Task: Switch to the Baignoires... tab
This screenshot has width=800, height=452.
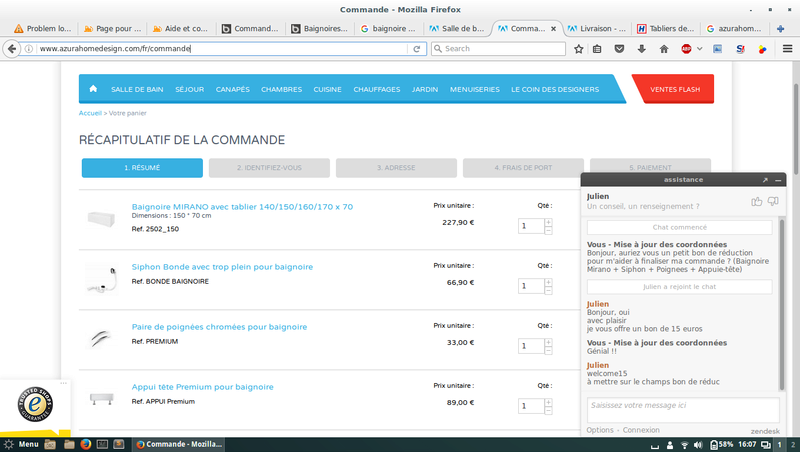Action: pyautogui.click(x=319, y=29)
